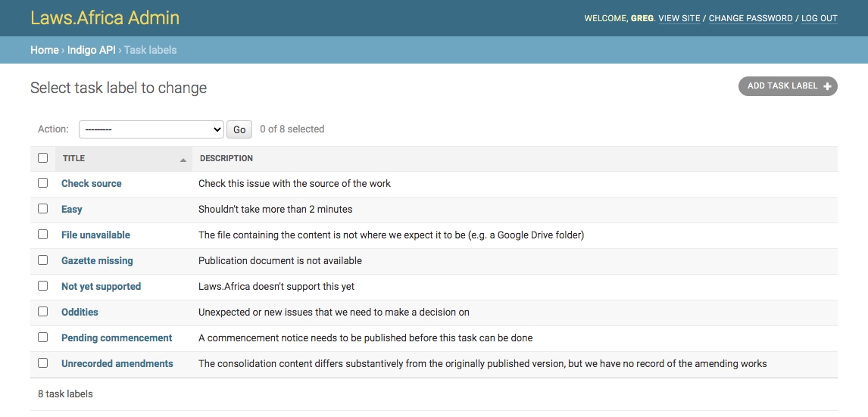
Task: Toggle the select-all checkbox in header
Action: coord(43,158)
